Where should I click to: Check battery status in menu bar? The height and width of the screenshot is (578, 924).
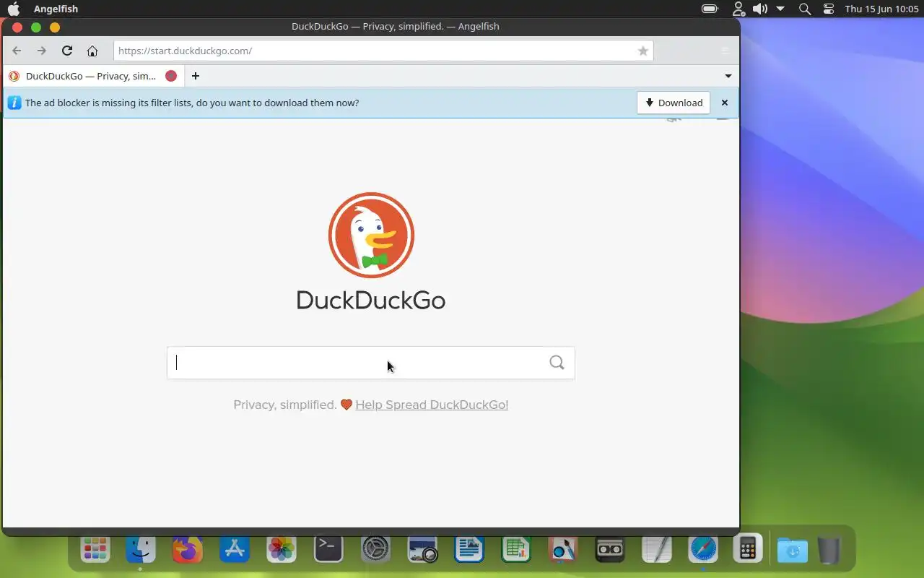point(710,9)
